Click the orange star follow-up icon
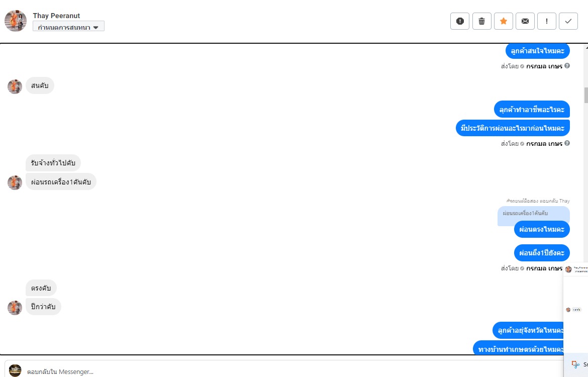This screenshot has height=377, width=588. [503, 21]
